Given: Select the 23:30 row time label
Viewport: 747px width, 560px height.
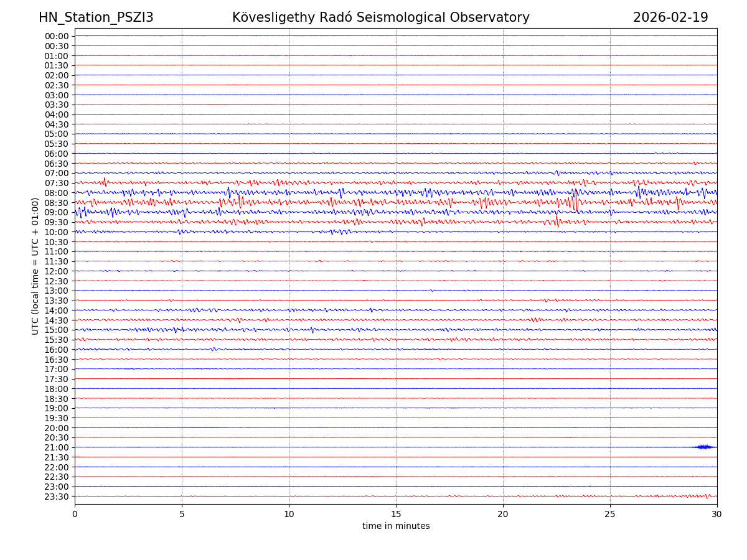Looking at the screenshot, I should pos(56,497).
